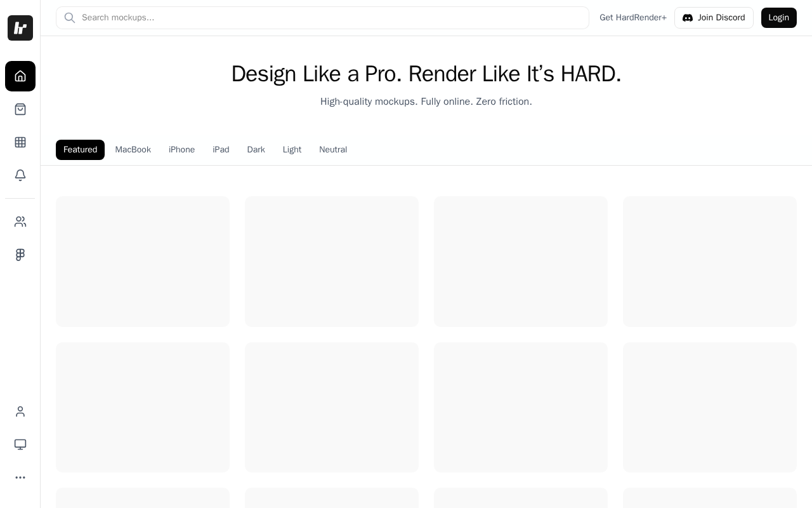
Task: Open the profile person sidebar icon
Action: click(20, 411)
